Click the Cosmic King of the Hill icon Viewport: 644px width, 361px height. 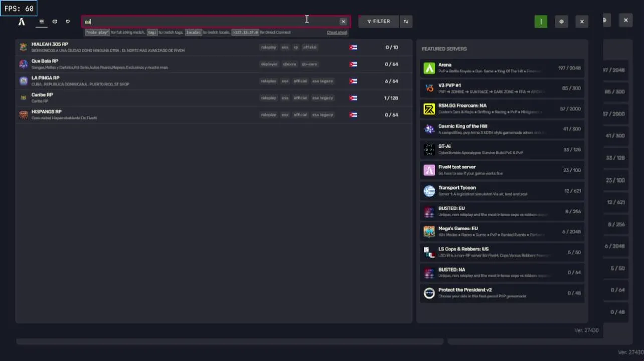point(429,129)
